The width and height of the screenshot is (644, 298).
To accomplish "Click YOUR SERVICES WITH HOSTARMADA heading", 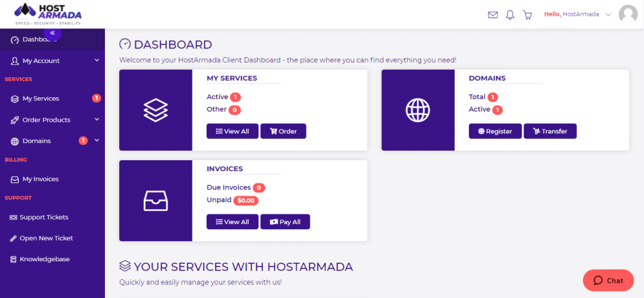I will [x=243, y=267].
